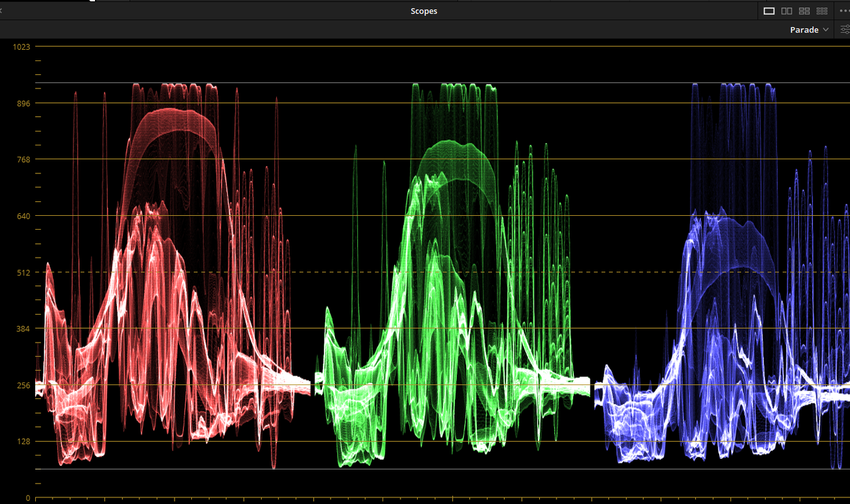Open the Parade scope type dropdown
Viewport: 850px width, 504px height.
(x=809, y=30)
